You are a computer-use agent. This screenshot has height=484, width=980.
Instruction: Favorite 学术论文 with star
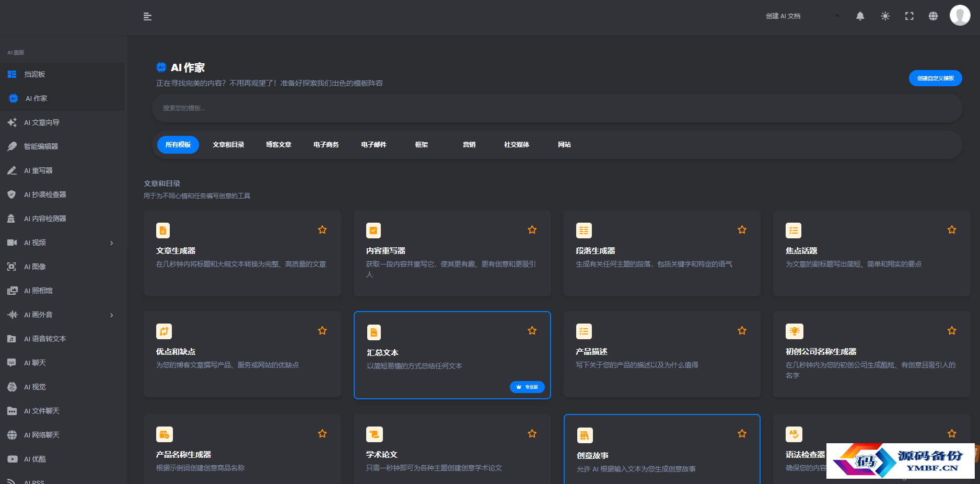(532, 434)
